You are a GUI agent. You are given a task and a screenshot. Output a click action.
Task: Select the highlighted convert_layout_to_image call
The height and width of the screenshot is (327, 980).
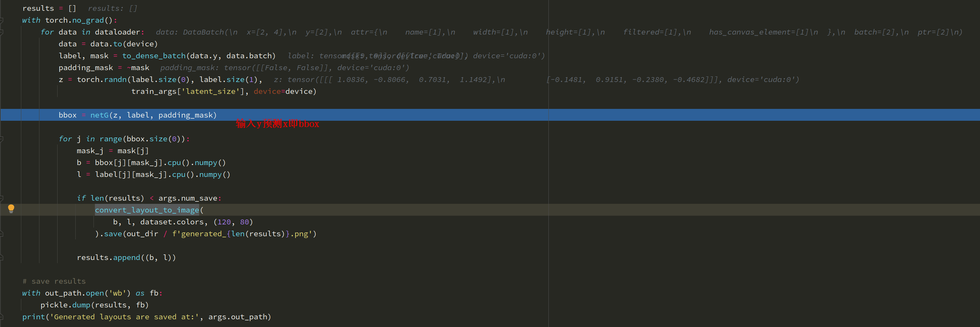click(147, 210)
